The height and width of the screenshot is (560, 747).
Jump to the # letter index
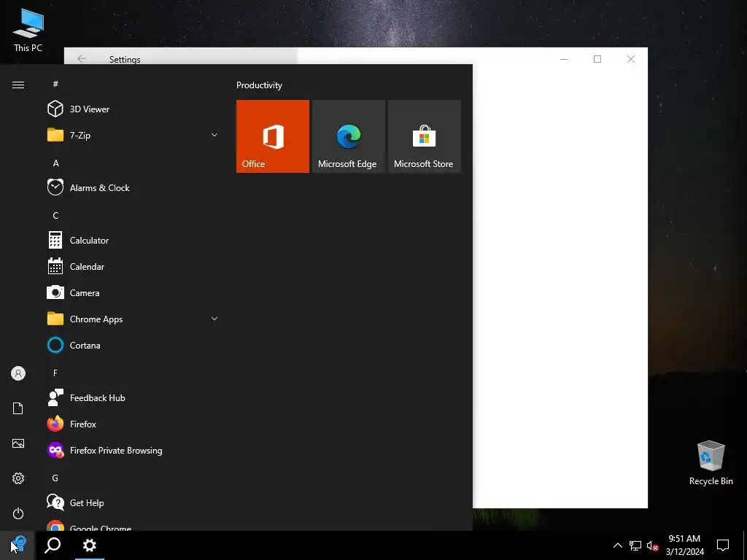55,84
